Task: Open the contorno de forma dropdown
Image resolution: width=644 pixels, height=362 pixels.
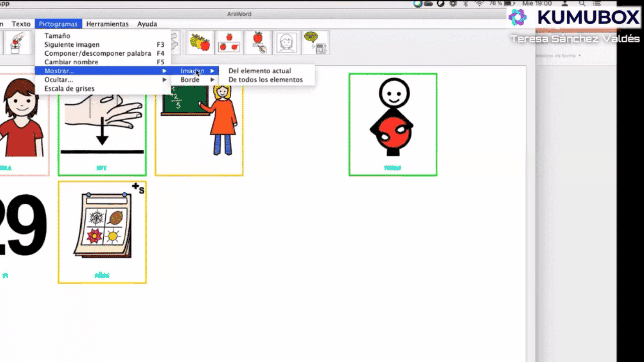Action: tap(558, 56)
